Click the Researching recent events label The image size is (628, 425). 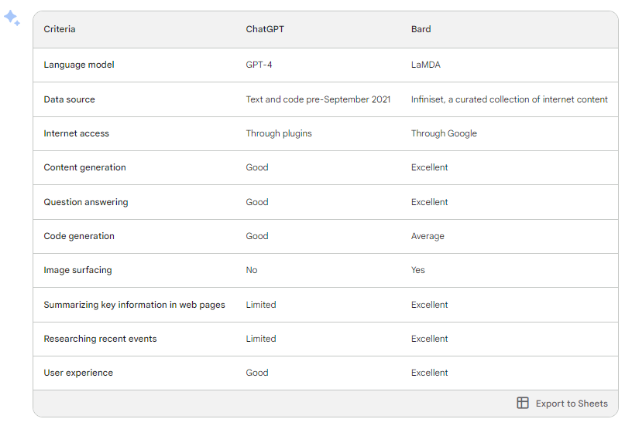click(100, 339)
